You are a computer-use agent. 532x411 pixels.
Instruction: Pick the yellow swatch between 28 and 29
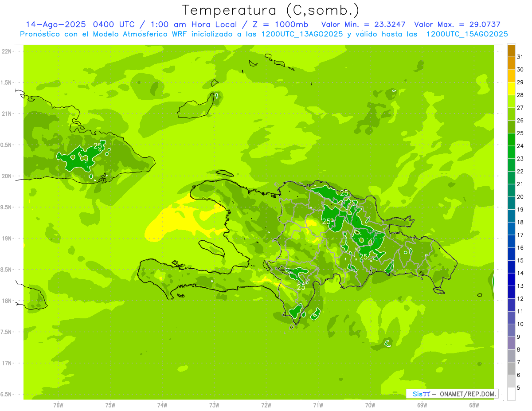[x=511, y=89]
